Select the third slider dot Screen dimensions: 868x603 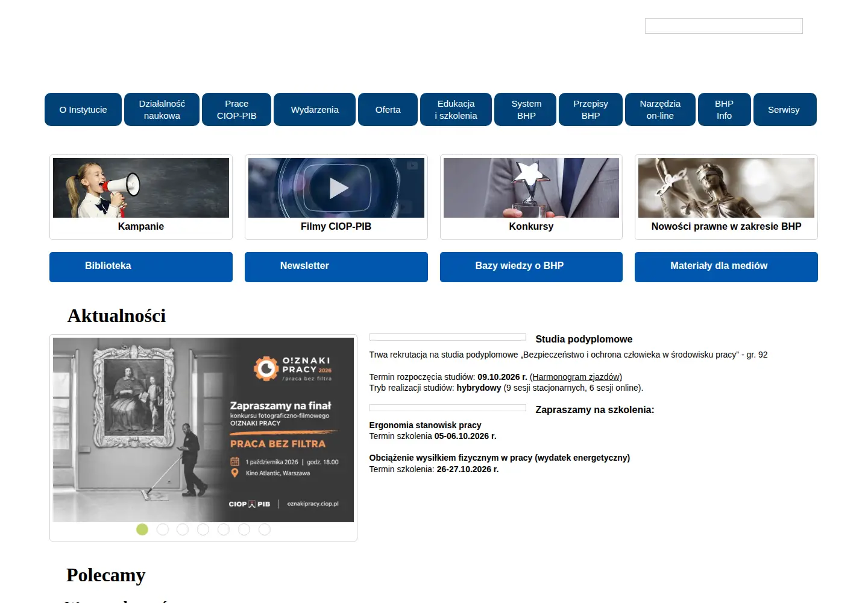183,529
